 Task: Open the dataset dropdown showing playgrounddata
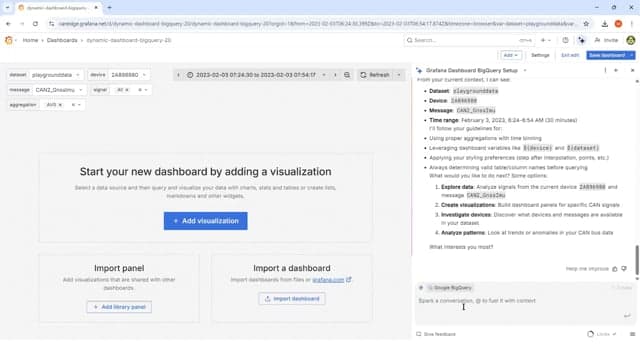click(56, 75)
